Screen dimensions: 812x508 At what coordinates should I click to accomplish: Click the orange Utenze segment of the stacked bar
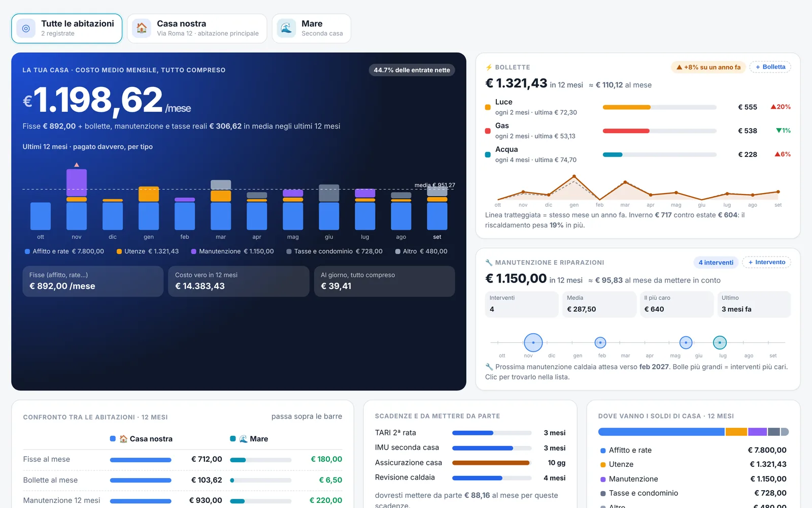click(736, 432)
